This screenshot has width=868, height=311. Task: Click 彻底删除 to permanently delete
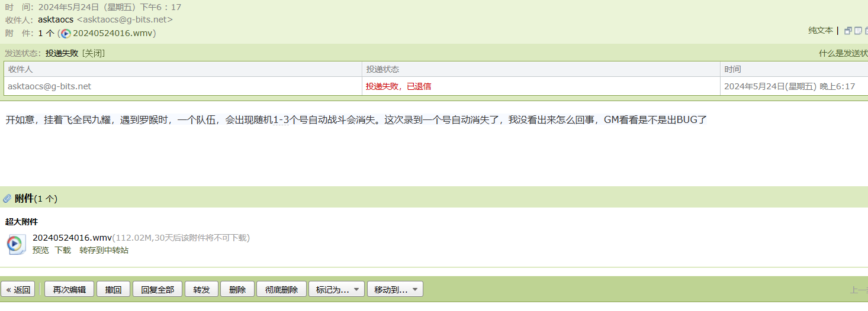click(x=281, y=290)
